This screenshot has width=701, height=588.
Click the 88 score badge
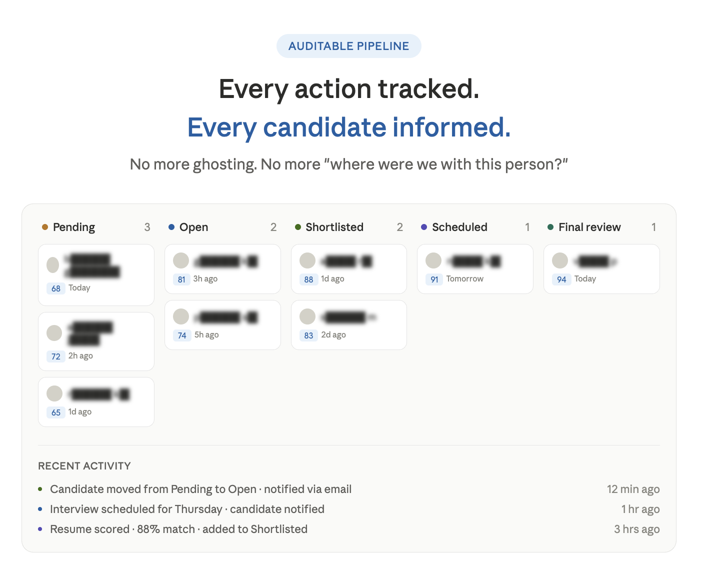tap(308, 279)
